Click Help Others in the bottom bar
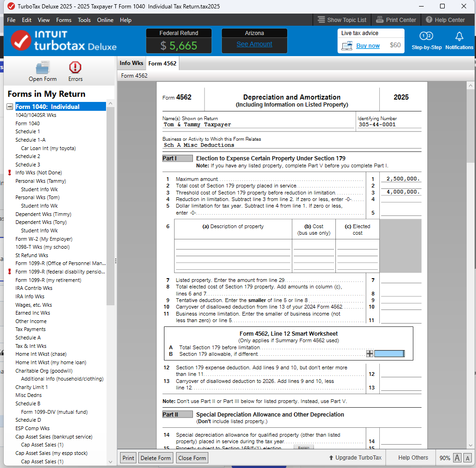This screenshot has width=476, height=468. point(413,458)
